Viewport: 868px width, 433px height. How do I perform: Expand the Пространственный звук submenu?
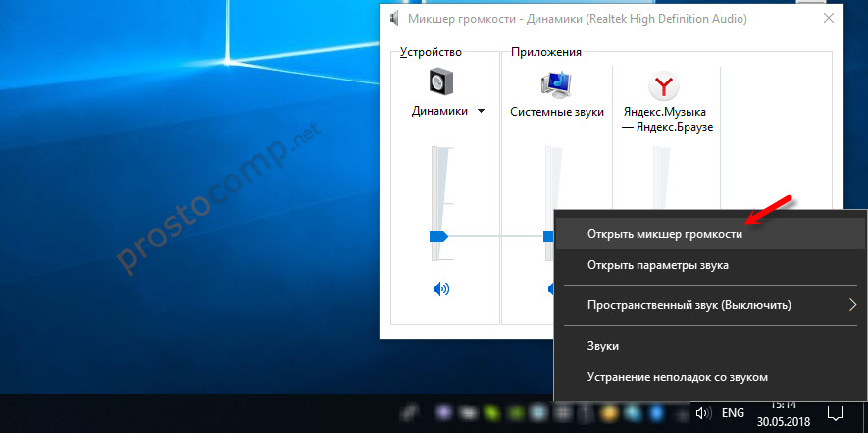(852, 305)
